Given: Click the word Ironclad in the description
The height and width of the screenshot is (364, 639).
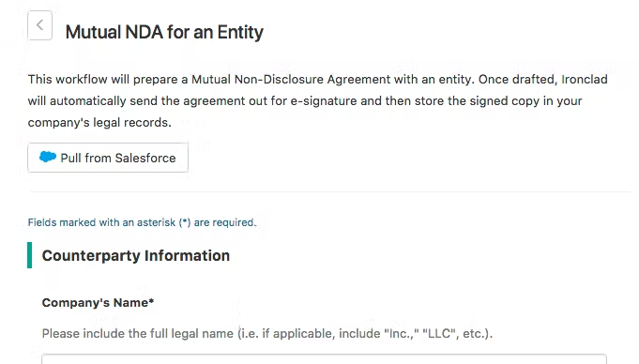Looking at the screenshot, I should click(585, 79).
